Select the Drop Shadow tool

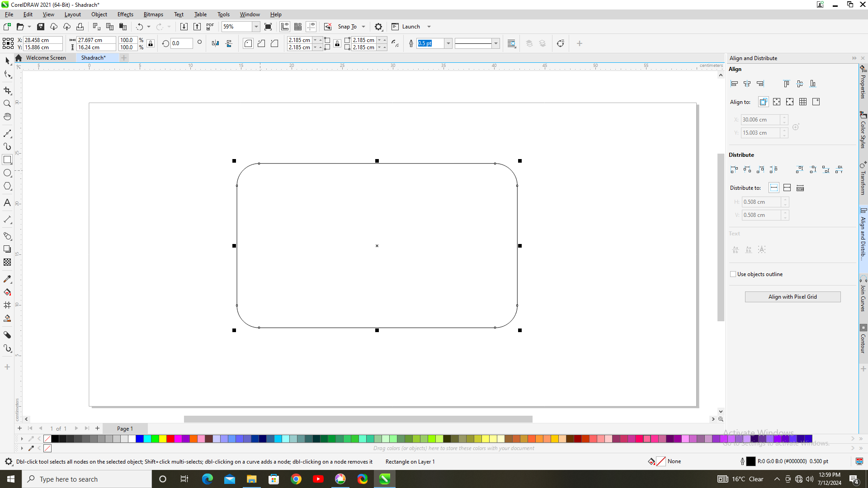[x=7, y=249]
